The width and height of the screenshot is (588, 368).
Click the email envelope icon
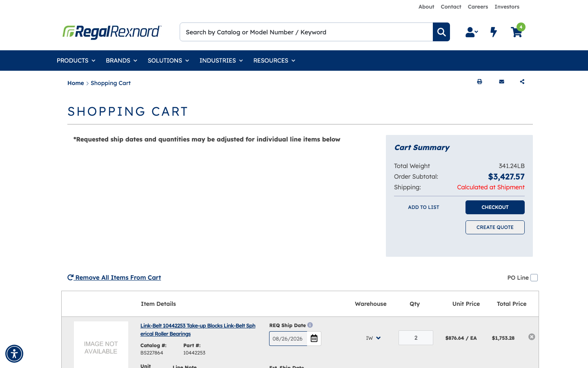coord(501,82)
